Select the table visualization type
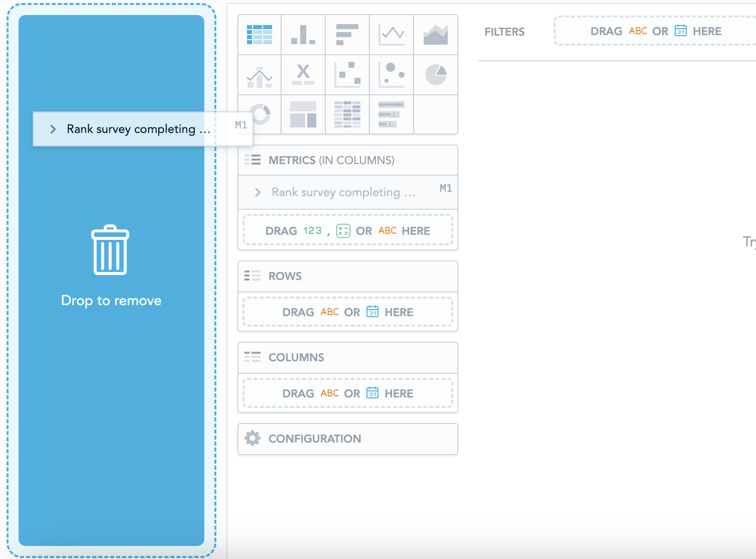The width and height of the screenshot is (756, 559). (260, 35)
